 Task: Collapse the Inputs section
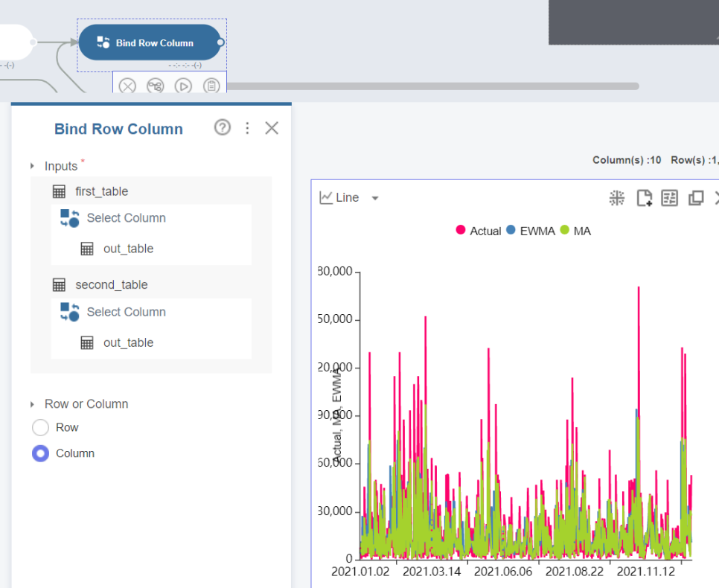(32, 165)
